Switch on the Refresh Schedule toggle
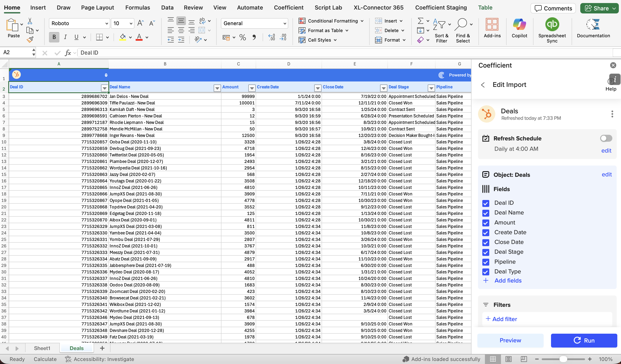The width and height of the screenshot is (621, 364). (x=606, y=138)
